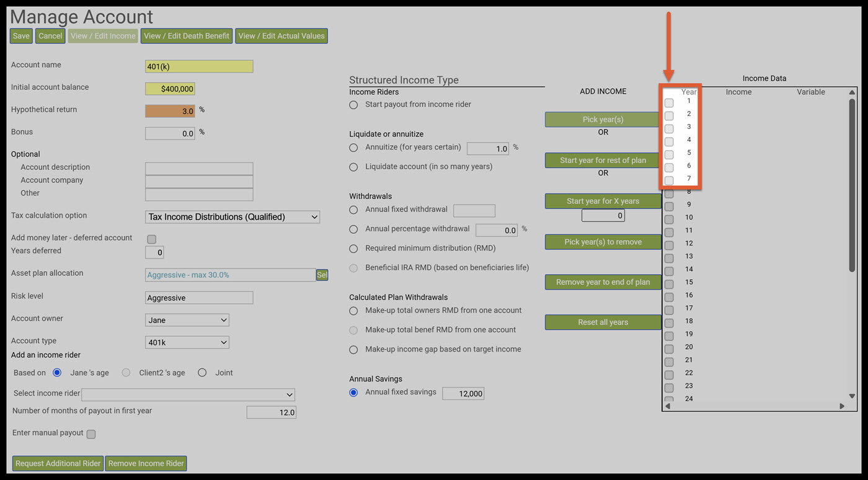Edit the Annual percentage withdrawal field
This screenshot has width=868, height=480.
click(497, 230)
